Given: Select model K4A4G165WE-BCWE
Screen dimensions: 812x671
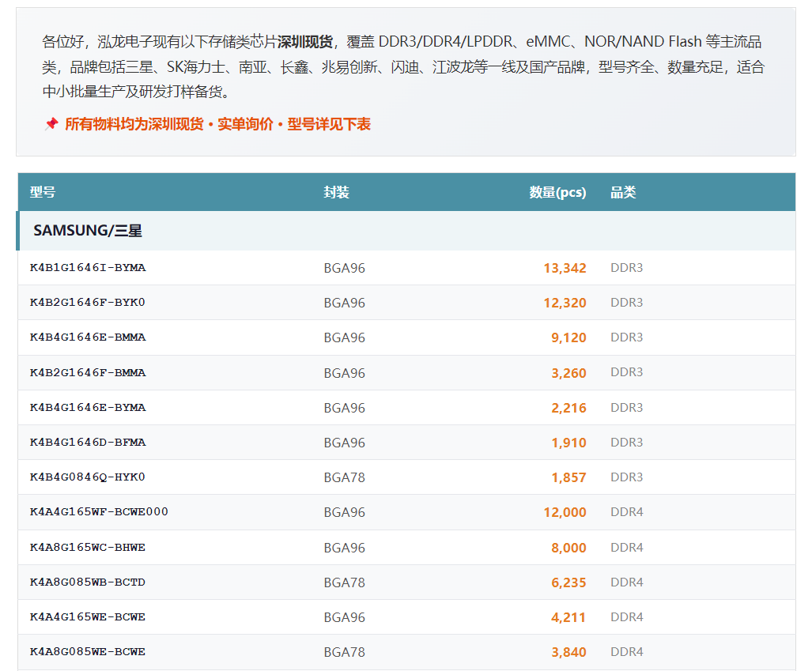Looking at the screenshot, I should [x=88, y=616].
